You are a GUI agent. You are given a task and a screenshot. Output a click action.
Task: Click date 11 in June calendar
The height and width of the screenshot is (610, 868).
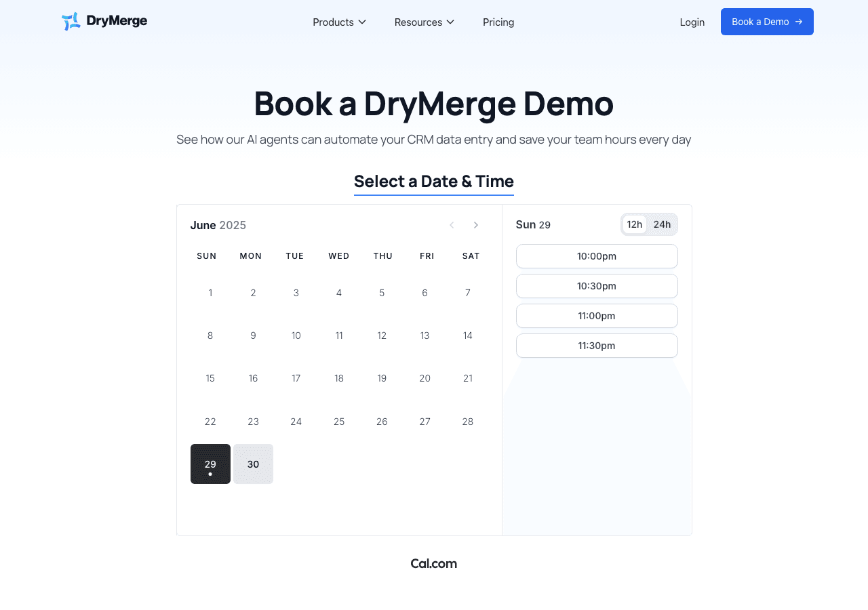(339, 335)
